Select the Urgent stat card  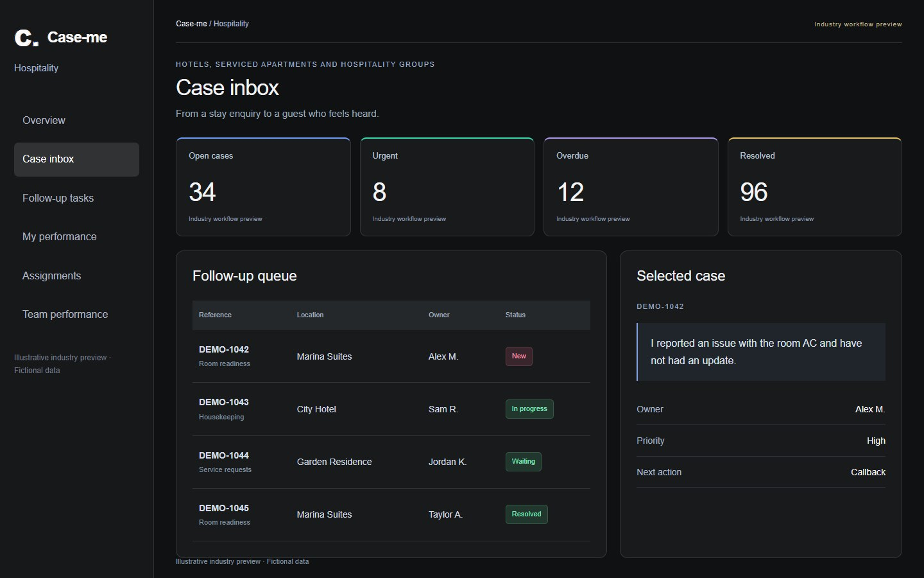coord(447,187)
